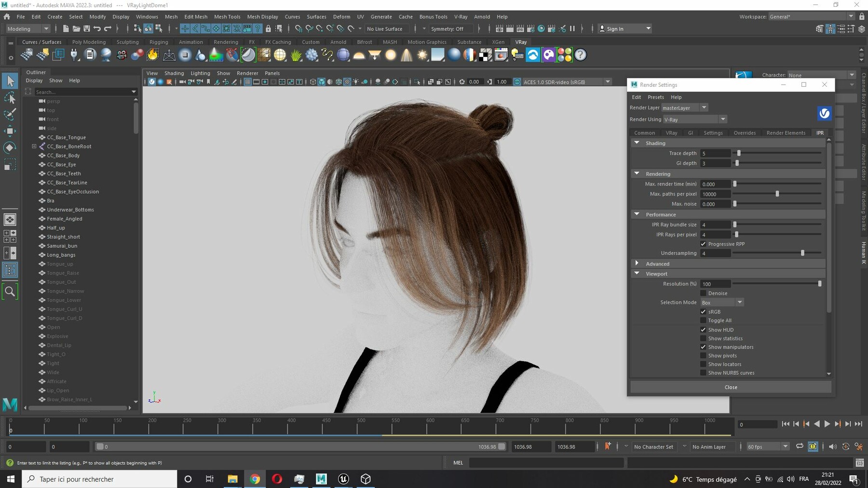868x488 pixels.
Task: Click the V-Ray help question mark icon
Action: coord(581,55)
